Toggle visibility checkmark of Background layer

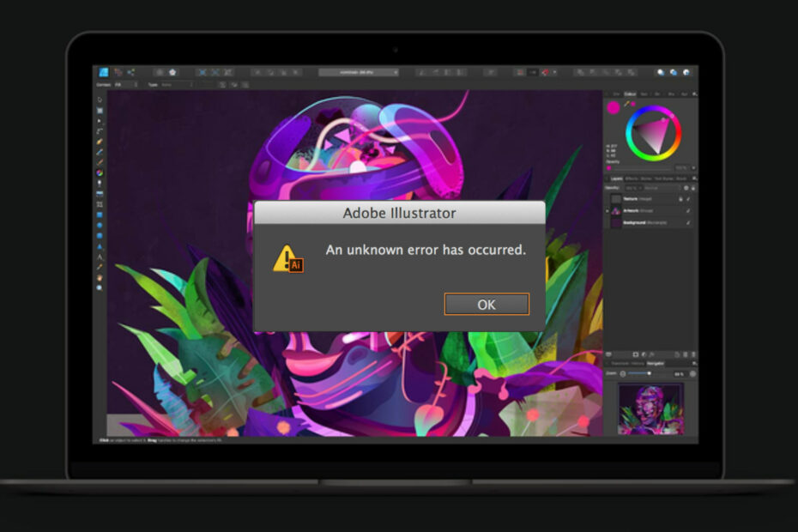coord(688,222)
